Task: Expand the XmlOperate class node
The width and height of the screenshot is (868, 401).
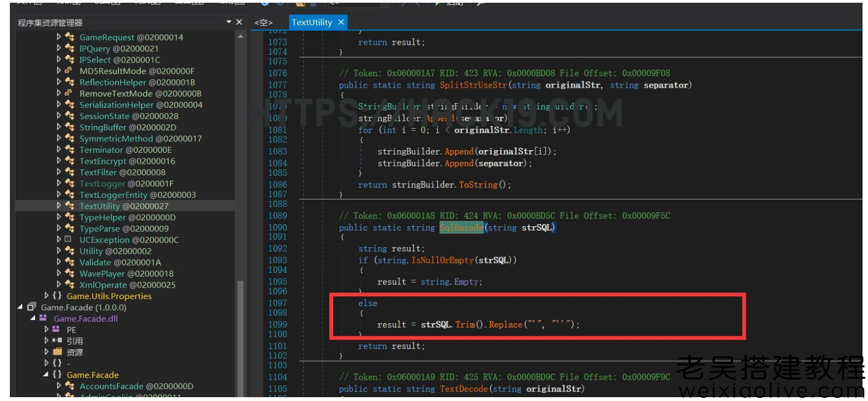Action: click(x=59, y=284)
